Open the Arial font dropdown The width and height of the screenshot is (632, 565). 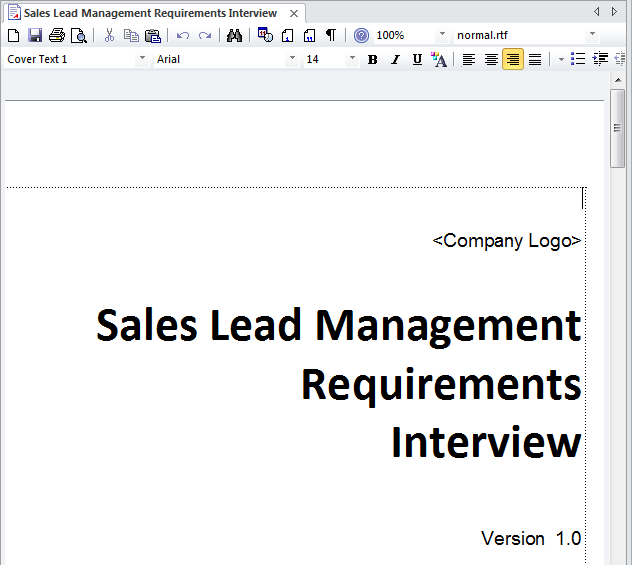[x=292, y=60]
